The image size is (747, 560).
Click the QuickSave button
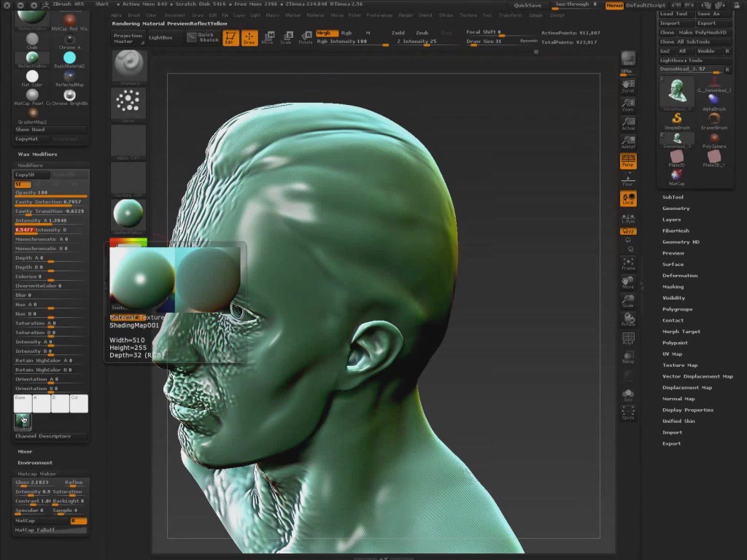[x=527, y=5]
